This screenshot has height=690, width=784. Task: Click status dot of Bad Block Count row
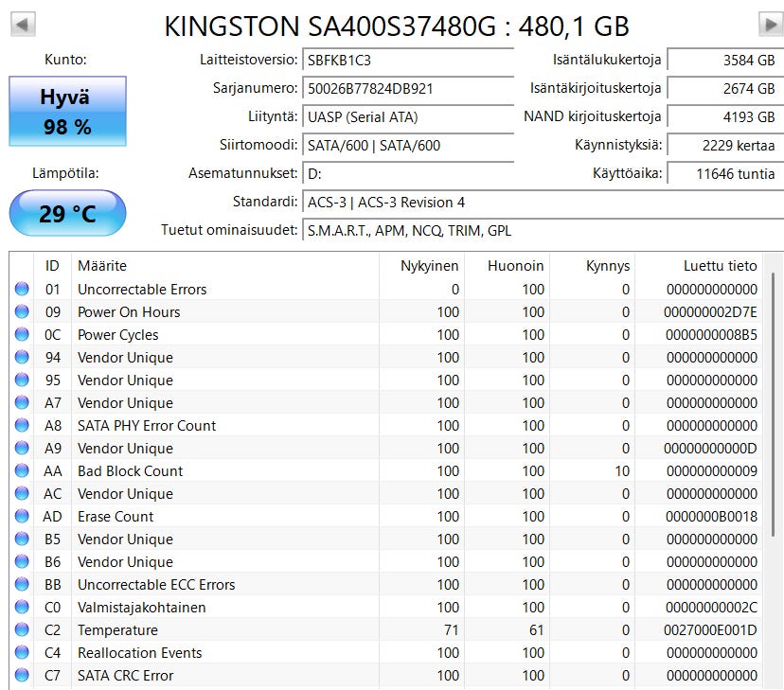(x=22, y=470)
